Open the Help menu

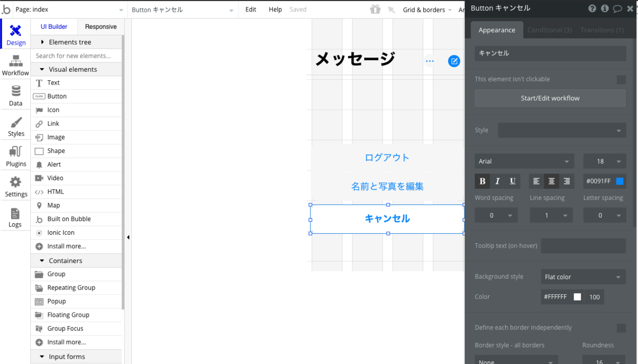tap(275, 10)
